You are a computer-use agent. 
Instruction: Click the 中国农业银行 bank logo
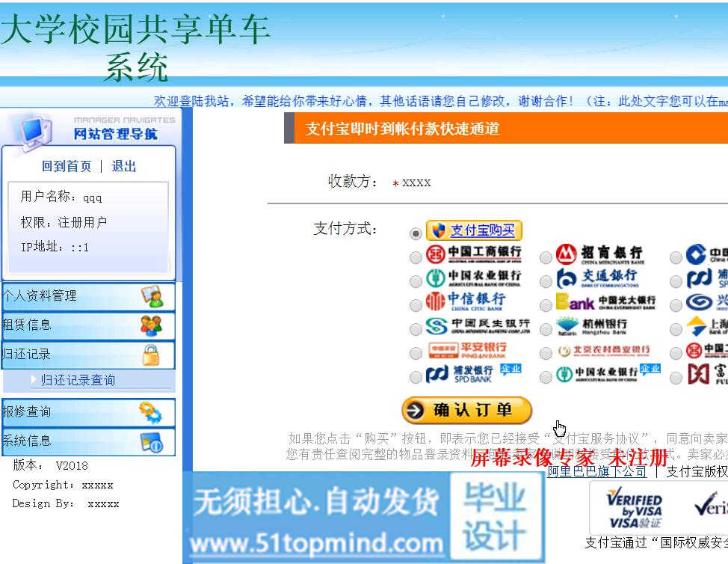[x=474, y=278]
